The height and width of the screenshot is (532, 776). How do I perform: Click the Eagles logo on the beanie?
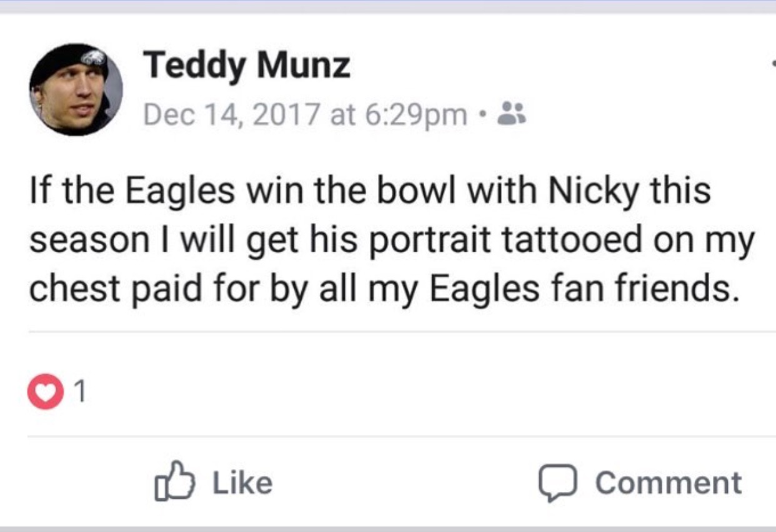point(94,57)
